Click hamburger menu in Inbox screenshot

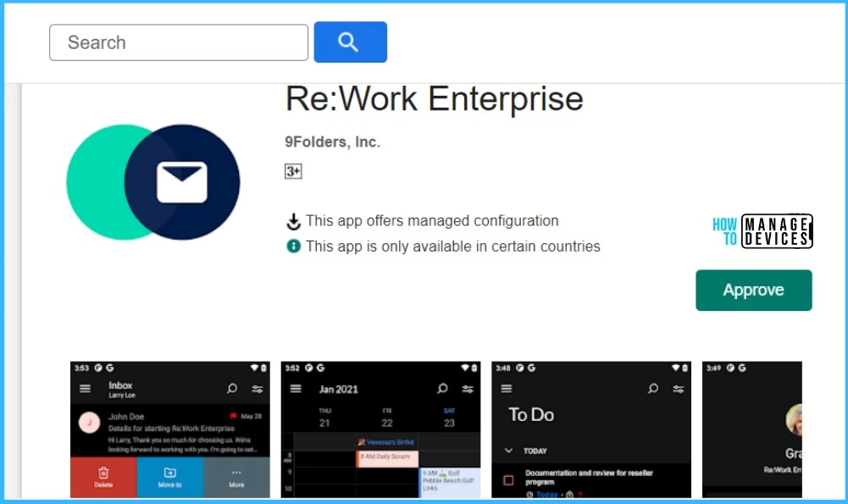click(x=85, y=389)
